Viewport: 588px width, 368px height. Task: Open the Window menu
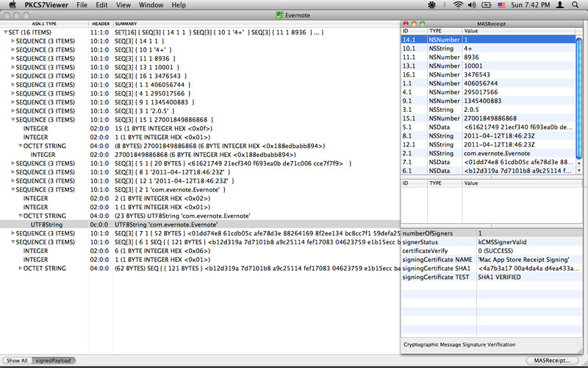click(151, 5)
